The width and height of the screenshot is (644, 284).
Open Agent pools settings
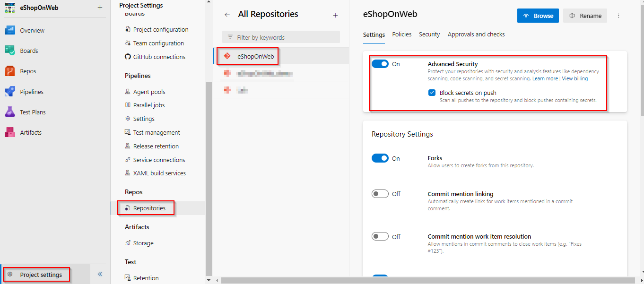point(149,92)
